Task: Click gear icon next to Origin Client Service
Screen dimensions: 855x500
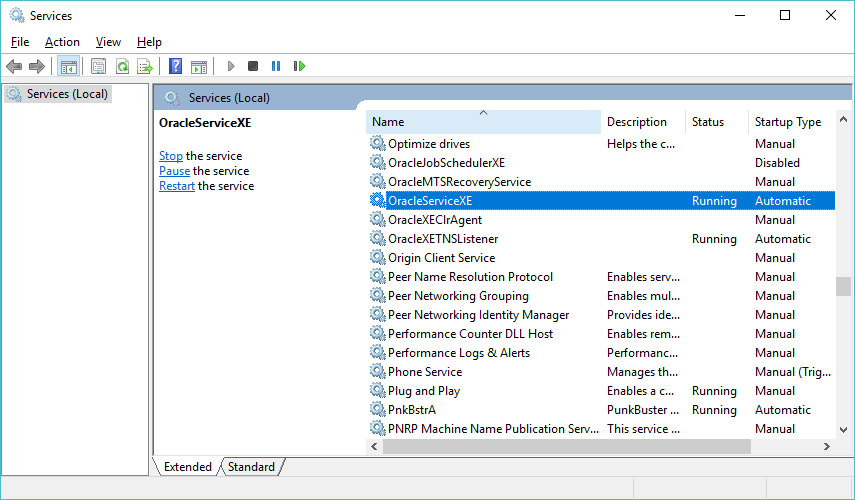Action: click(x=377, y=257)
